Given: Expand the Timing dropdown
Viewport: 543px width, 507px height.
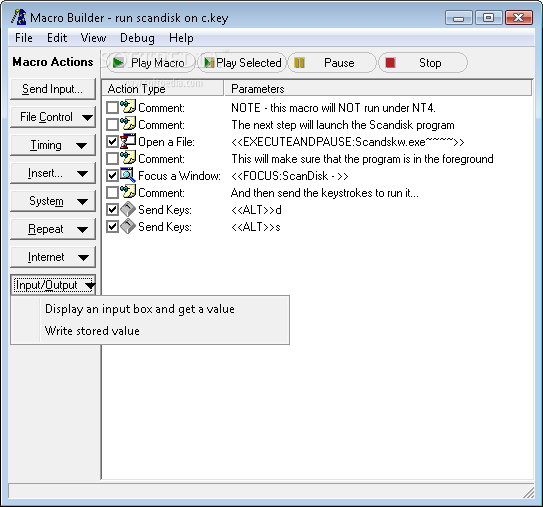Looking at the screenshot, I should [x=53, y=145].
